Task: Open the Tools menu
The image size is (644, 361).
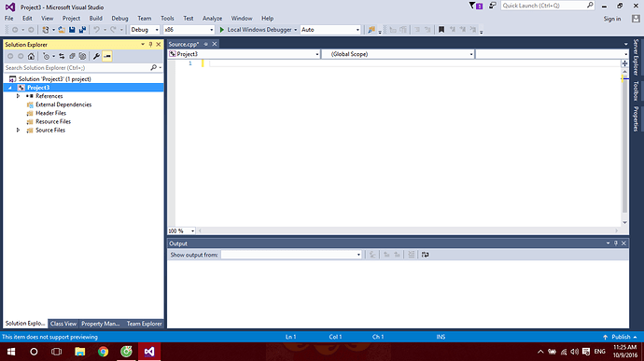Action: [167, 19]
